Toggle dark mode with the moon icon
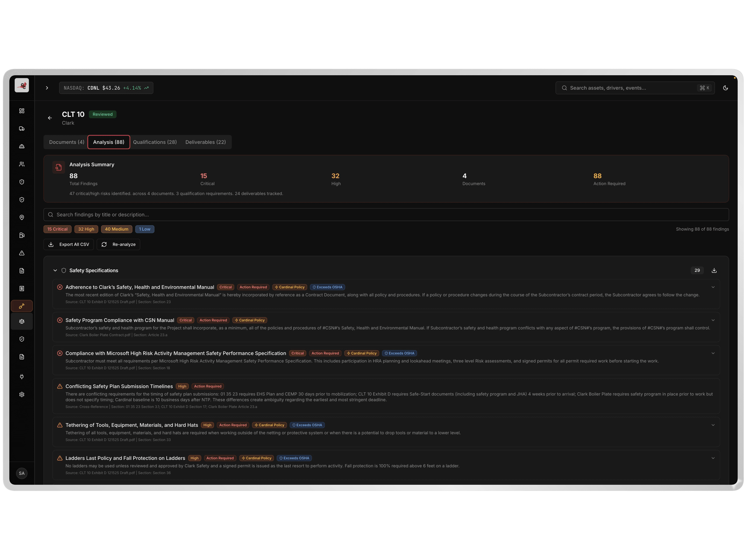Image resolution: width=747 pixels, height=560 pixels. [x=725, y=88]
